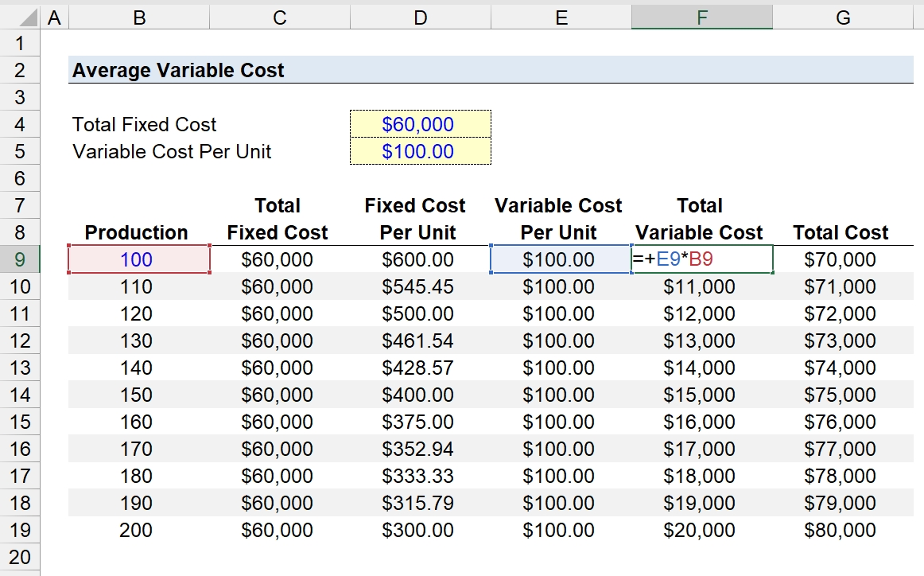Select column B header

click(x=139, y=18)
